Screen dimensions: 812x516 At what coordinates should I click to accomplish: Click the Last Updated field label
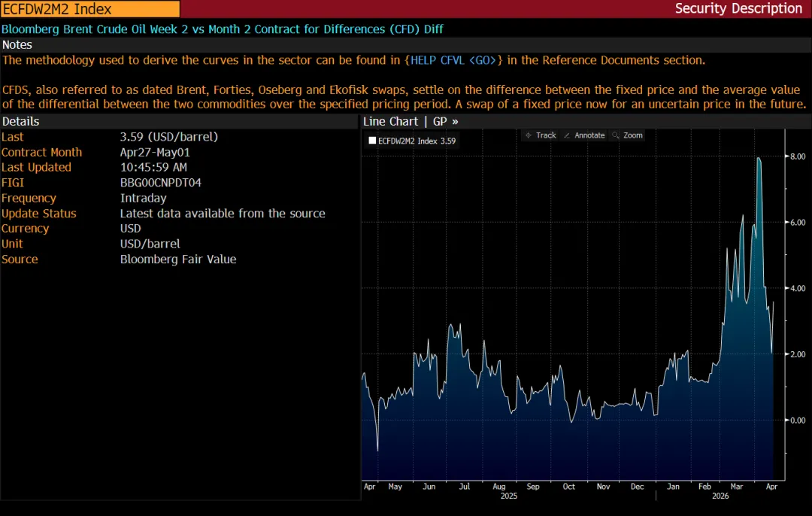pyautogui.click(x=36, y=167)
